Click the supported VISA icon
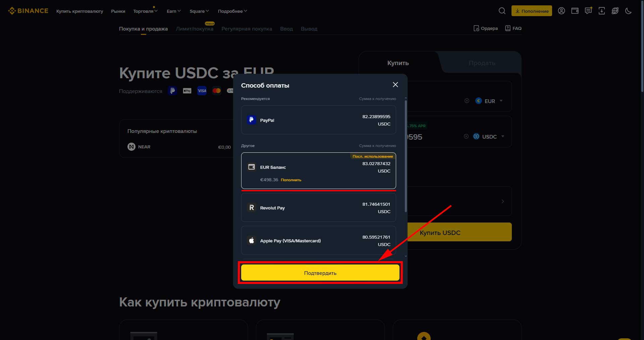644x340 pixels. (x=202, y=91)
